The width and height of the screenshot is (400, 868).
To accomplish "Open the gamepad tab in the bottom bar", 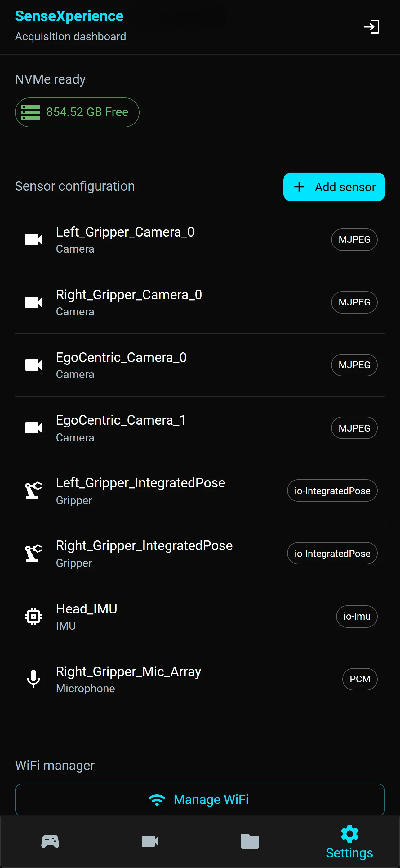I will pyautogui.click(x=50, y=841).
